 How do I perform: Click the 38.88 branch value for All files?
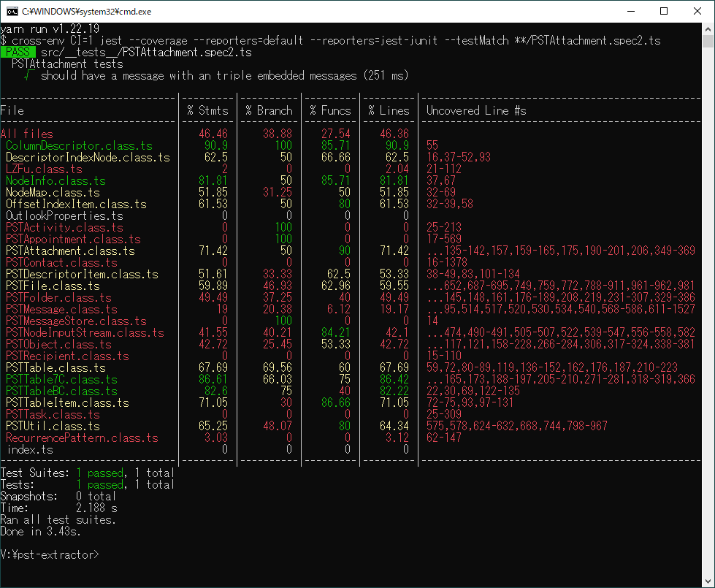[x=278, y=134]
